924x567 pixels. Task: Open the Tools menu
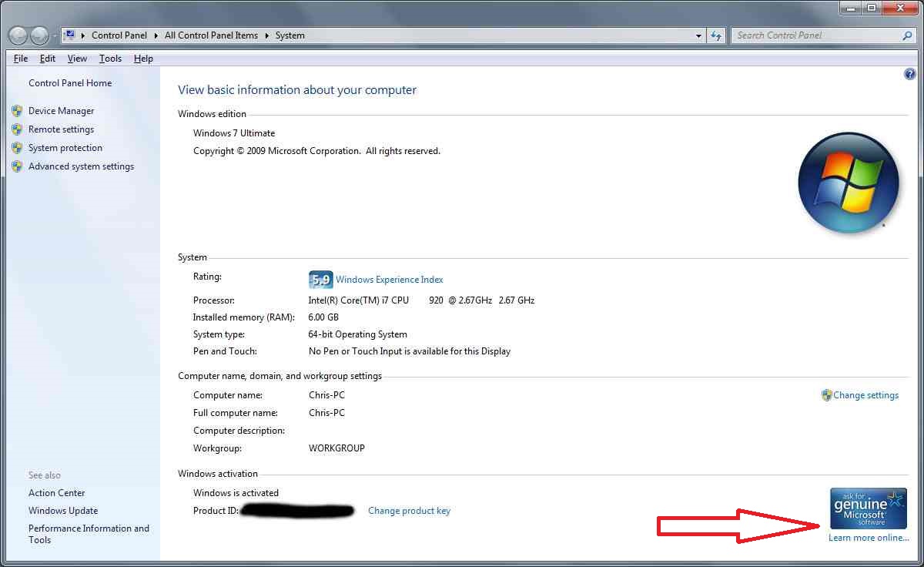coord(110,59)
